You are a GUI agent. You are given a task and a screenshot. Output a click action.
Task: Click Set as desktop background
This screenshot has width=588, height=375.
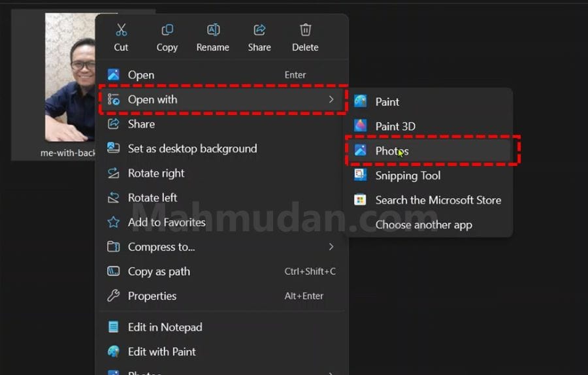pyautogui.click(x=192, y=149)
